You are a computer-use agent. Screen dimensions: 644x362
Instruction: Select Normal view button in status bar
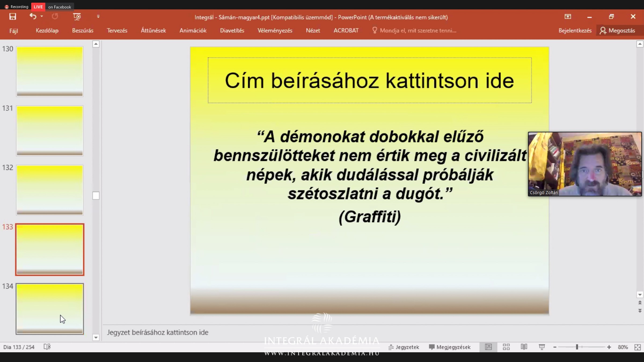(488, 347)
